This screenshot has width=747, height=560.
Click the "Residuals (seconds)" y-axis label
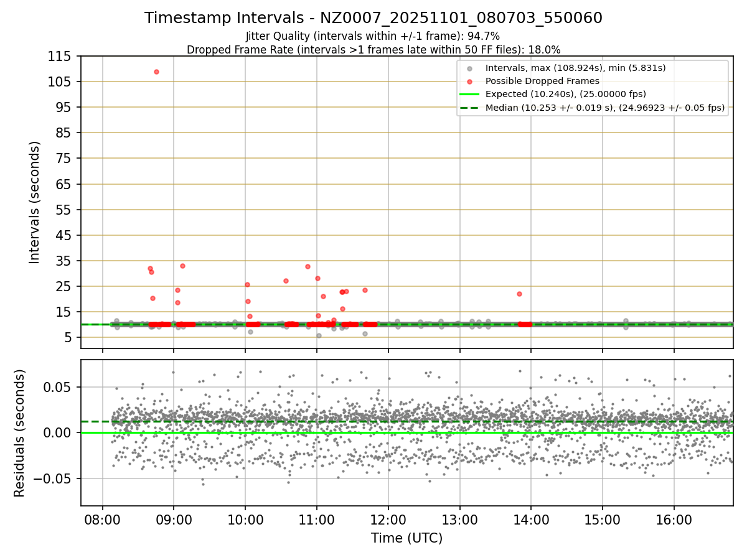20,433
